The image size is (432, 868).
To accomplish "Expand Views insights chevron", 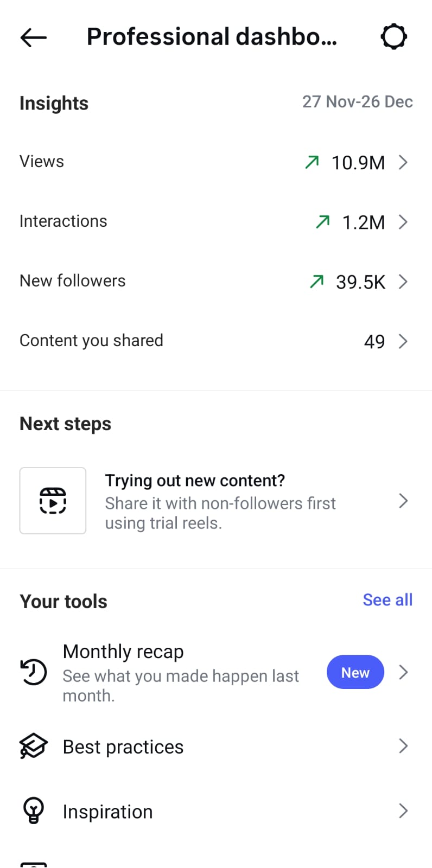I will (403, 162).
